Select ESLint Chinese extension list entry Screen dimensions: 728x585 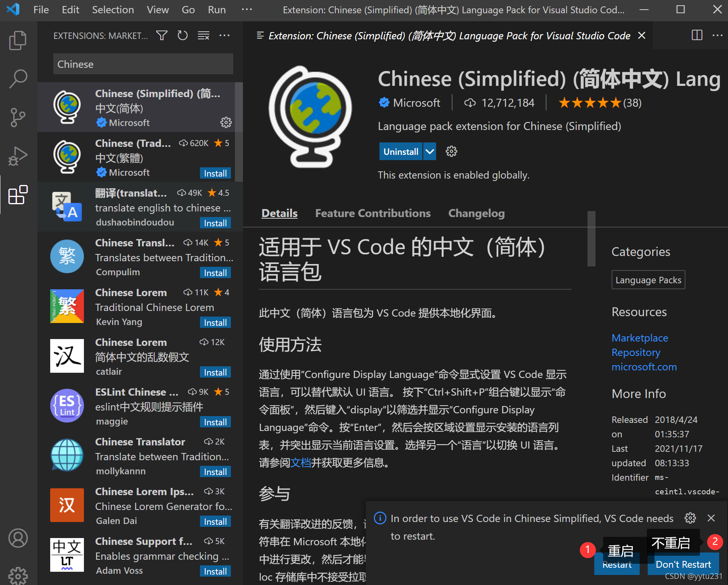pyautogui.click(x=140, y=406)
